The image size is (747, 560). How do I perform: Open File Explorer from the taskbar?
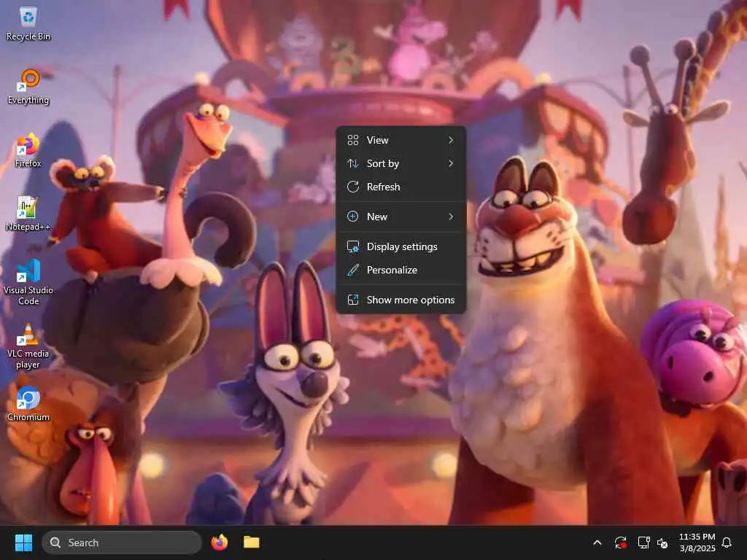(x=252, y=542)
